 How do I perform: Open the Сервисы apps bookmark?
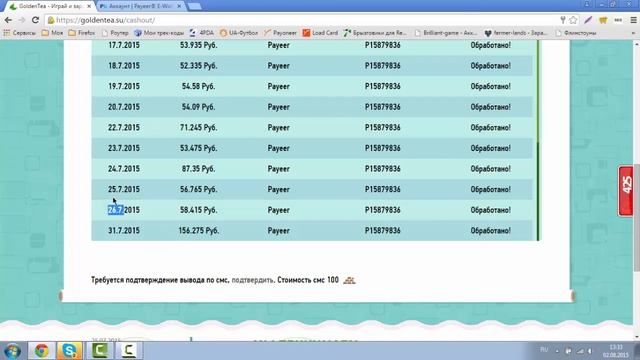20,33
